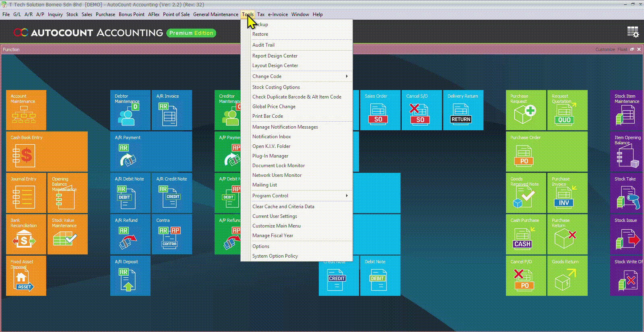Click the Customize link in Function panel

pyautogui.click(x=605, y=49)
